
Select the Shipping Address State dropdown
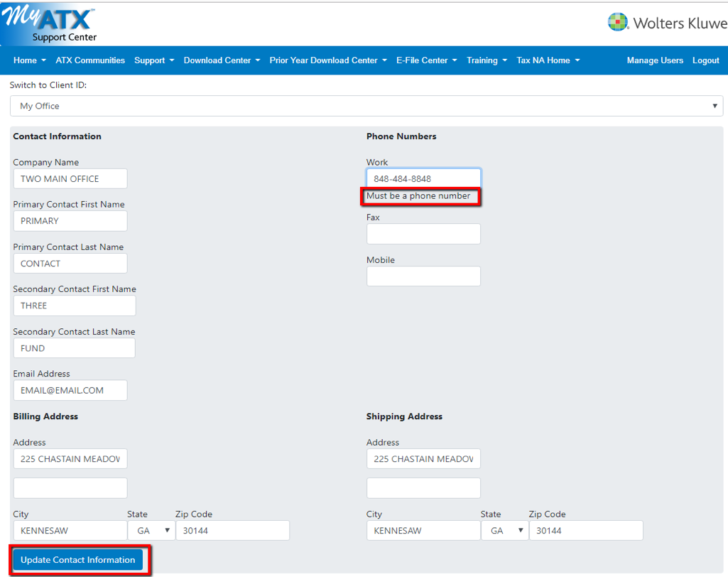pyautogui.click(x=504, y=531)
